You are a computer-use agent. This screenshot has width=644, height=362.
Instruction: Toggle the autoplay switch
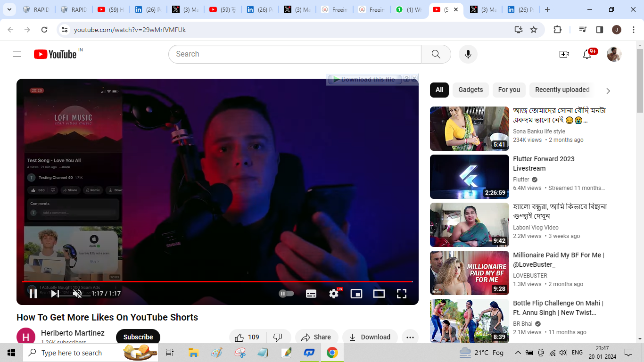tap(287, 294)
